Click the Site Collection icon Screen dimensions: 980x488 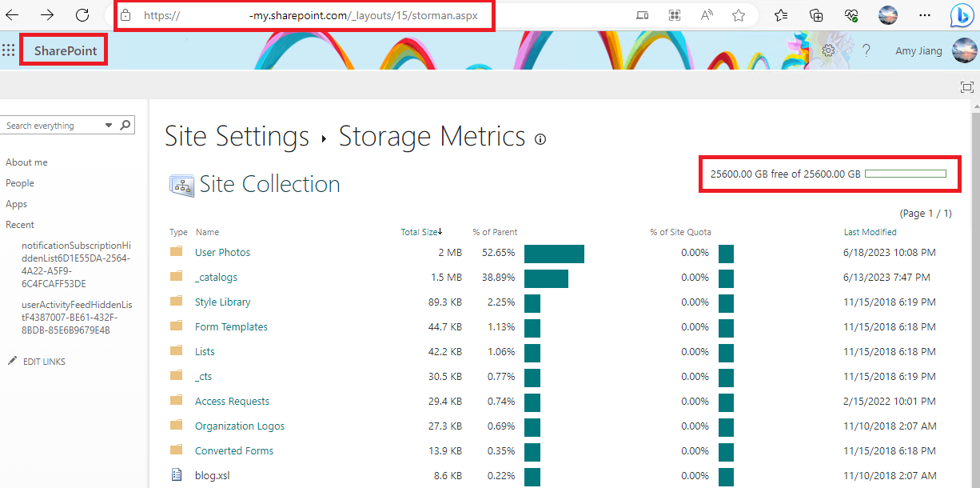(181, 185)
